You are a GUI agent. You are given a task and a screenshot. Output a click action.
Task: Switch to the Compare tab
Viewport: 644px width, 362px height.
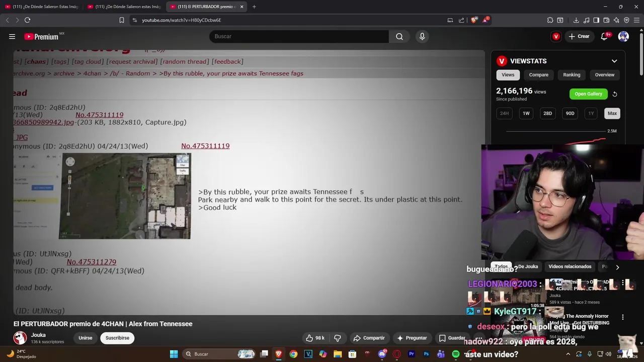point(538,75)
